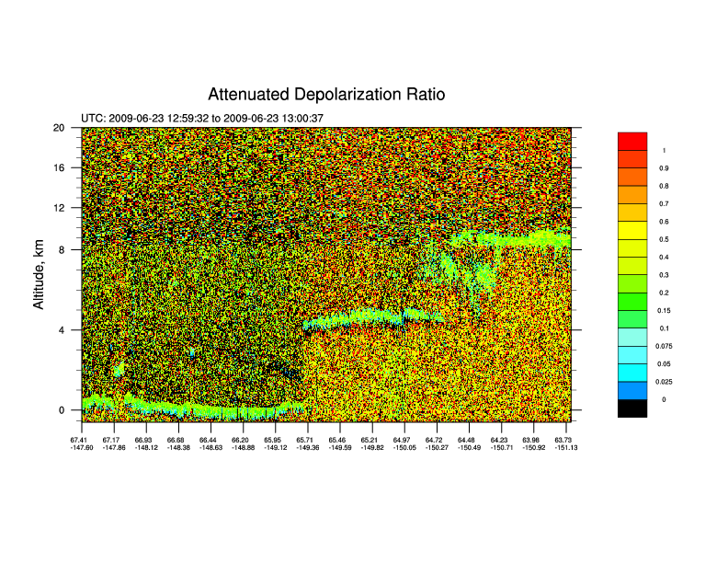Click the color bar label '0.075'
Image resolution: width=728 pixels, height=563 pixels.
pyautogui.click(x=664, y=346)
